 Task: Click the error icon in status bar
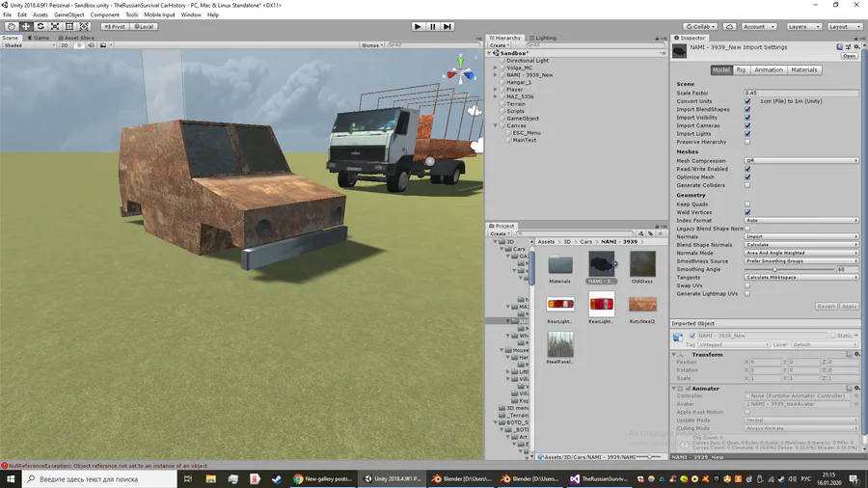pos(5,465)
